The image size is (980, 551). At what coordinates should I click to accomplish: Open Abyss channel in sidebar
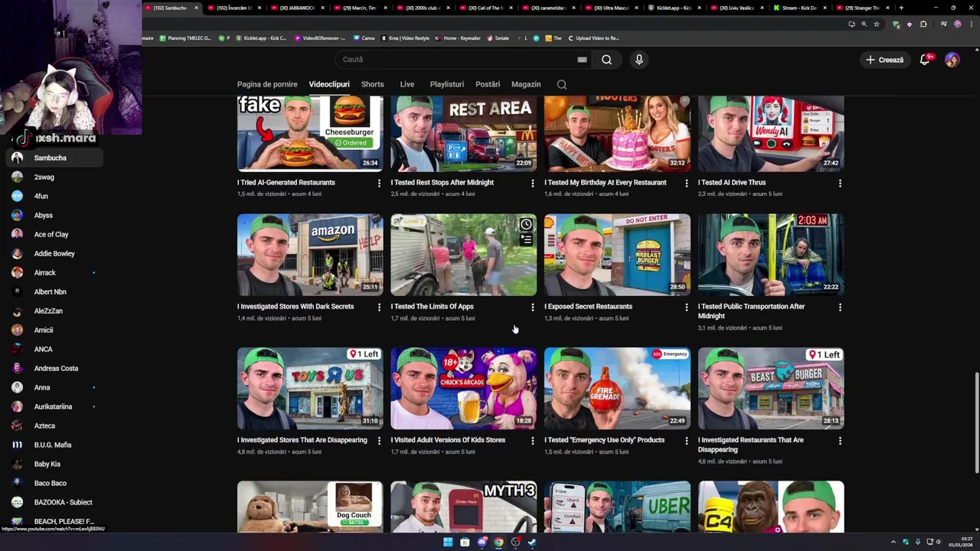pos(54,215)
